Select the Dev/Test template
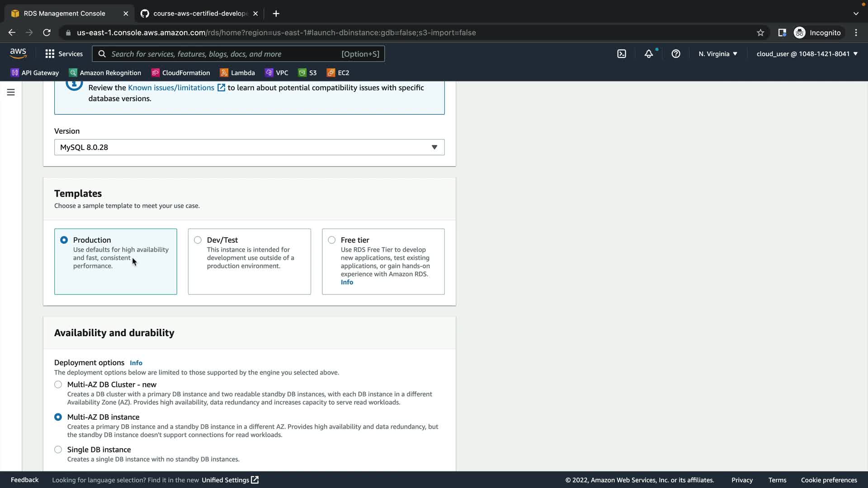This screenshot has height=488, width=868. tap(198, 240)
